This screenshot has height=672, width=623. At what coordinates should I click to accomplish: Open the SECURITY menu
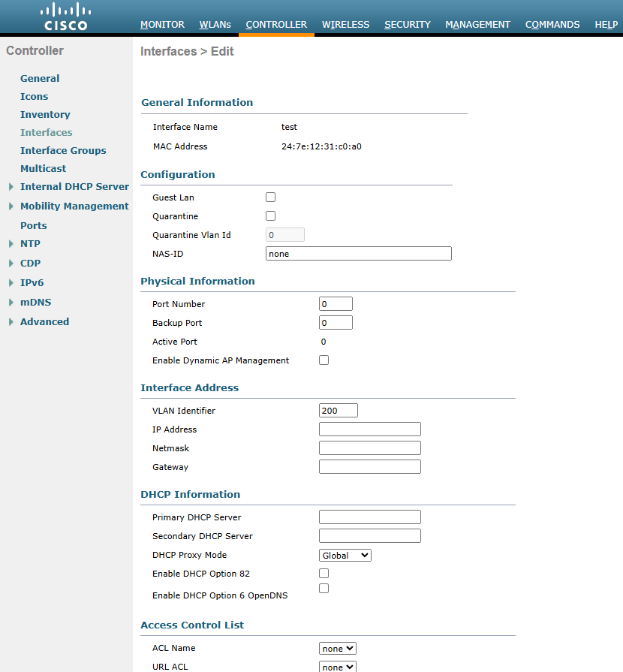[x=407, y=24]
